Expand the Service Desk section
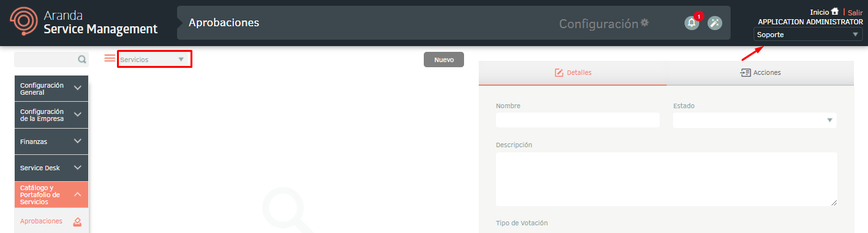The image size is (868, 233). [x=51, y=168]
